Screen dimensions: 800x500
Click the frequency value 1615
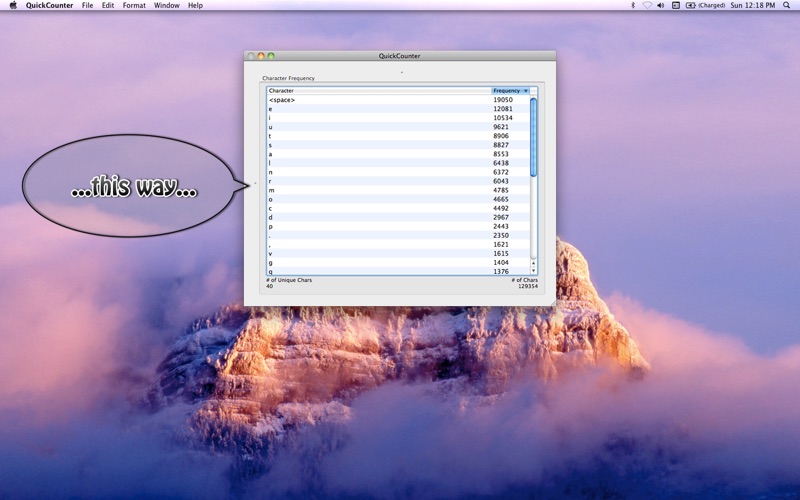tap(501, 254)
